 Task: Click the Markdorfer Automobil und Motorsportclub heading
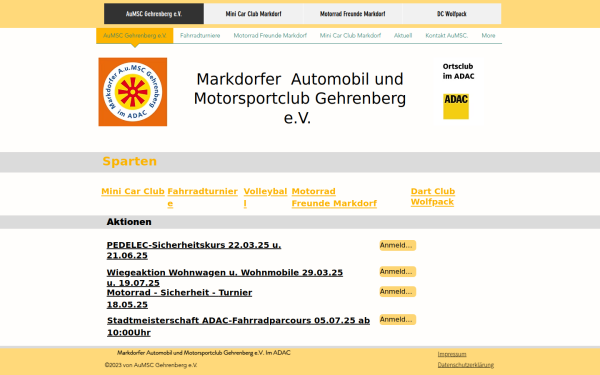(x=300, y=98)
